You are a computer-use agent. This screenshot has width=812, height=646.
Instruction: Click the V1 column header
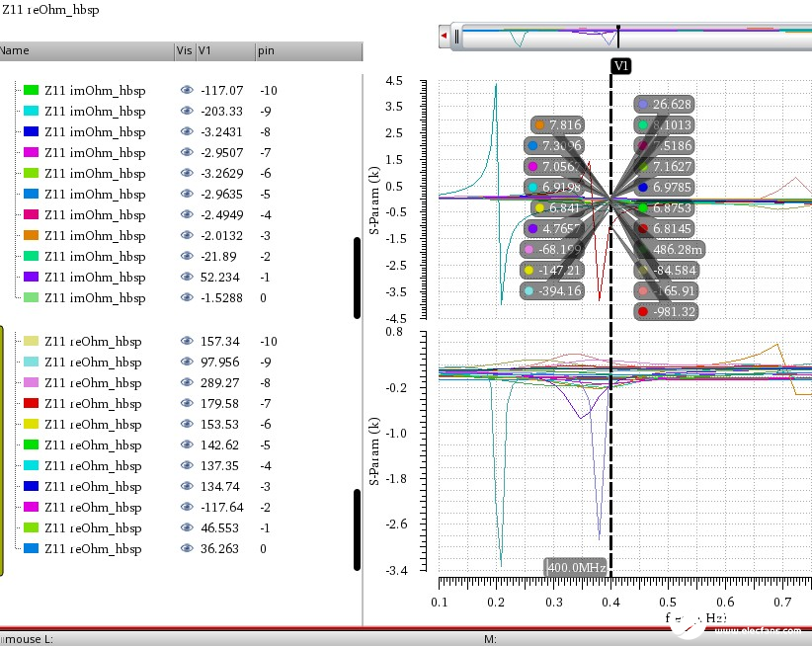pos(226,51)
